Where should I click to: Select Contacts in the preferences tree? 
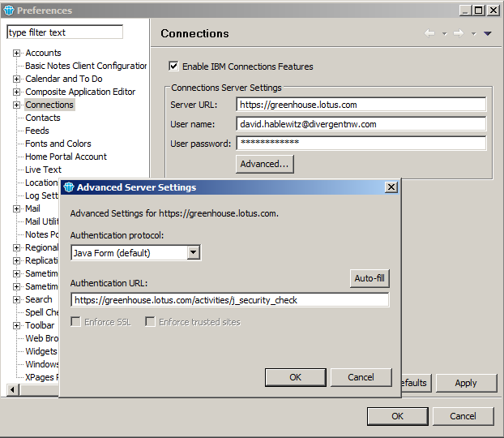pyautogui.click(x=42, y=118)
